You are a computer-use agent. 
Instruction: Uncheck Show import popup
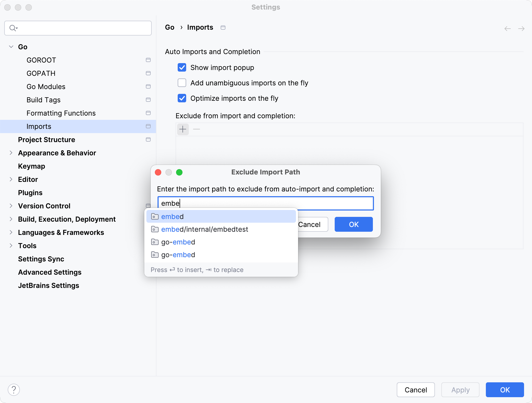tap(182, 67)
